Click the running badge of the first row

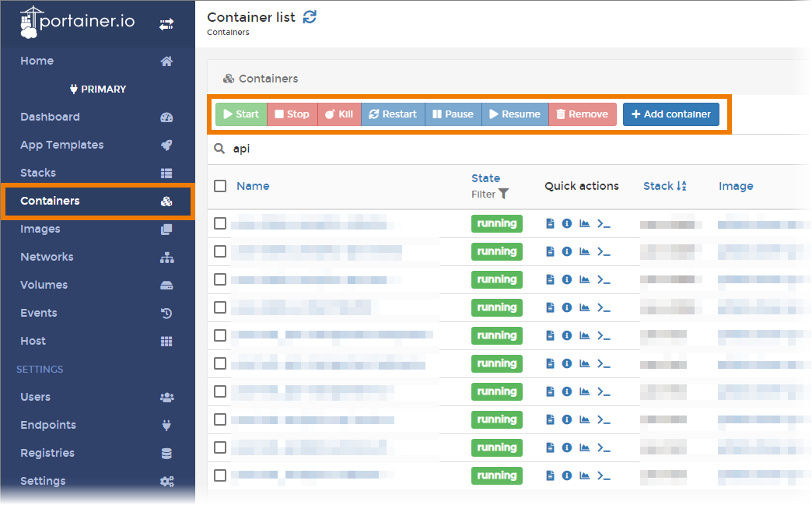pos(497,223)
